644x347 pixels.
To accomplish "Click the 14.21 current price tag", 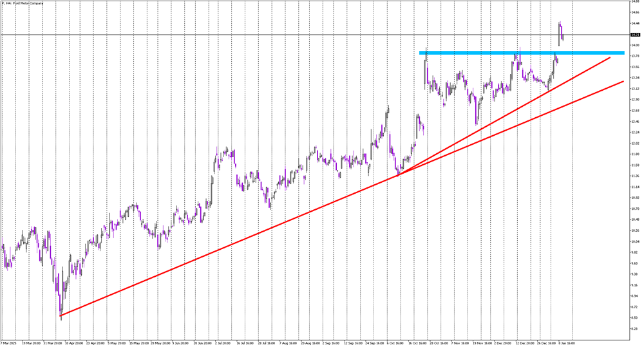I will (635, 34).
